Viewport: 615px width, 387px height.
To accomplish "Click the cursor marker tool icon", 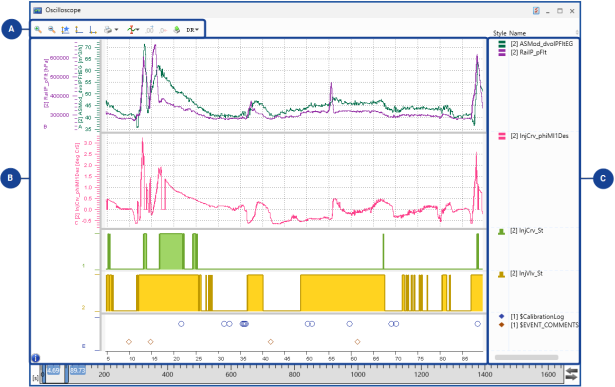I will click(x=132, y=30).
